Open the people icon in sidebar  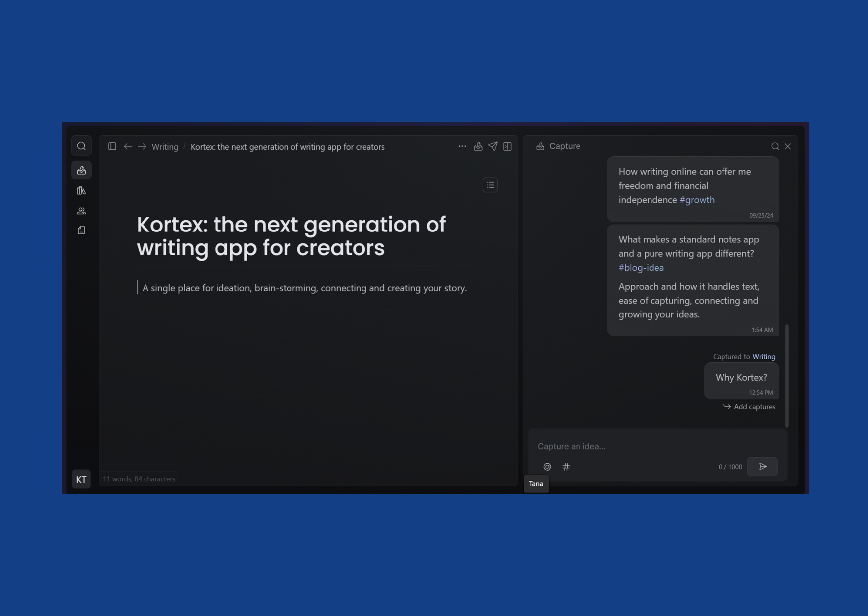pos(81,211)
